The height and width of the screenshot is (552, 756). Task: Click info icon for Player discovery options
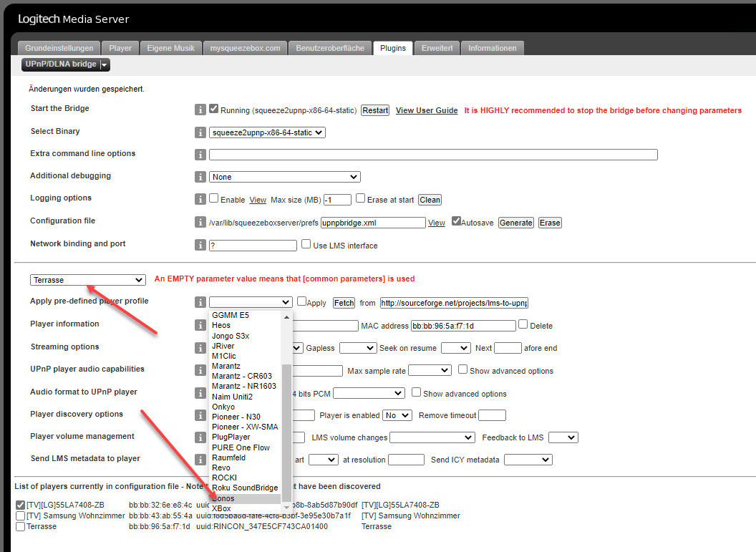tap(200, 415)
